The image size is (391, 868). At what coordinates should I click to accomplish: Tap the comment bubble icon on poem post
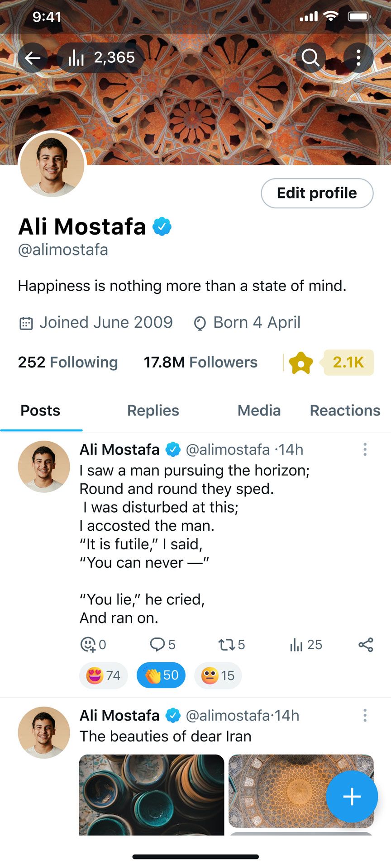pos(157,644)
